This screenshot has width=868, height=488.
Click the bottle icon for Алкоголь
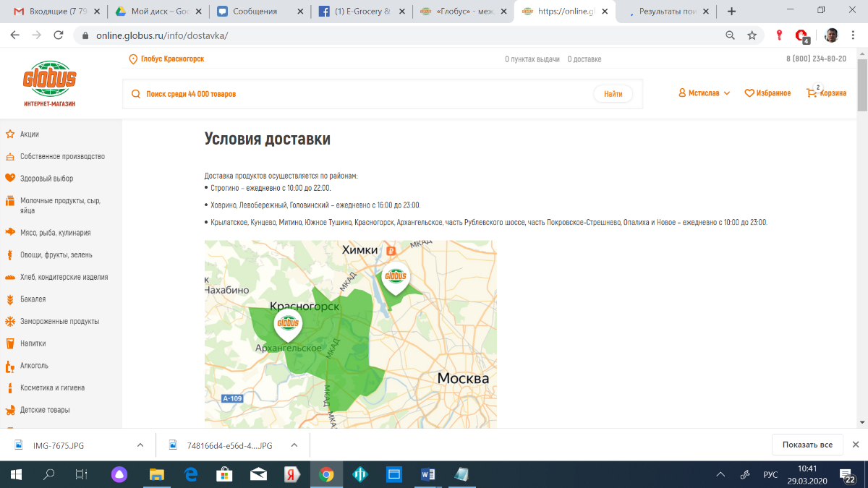pos(10,366)
